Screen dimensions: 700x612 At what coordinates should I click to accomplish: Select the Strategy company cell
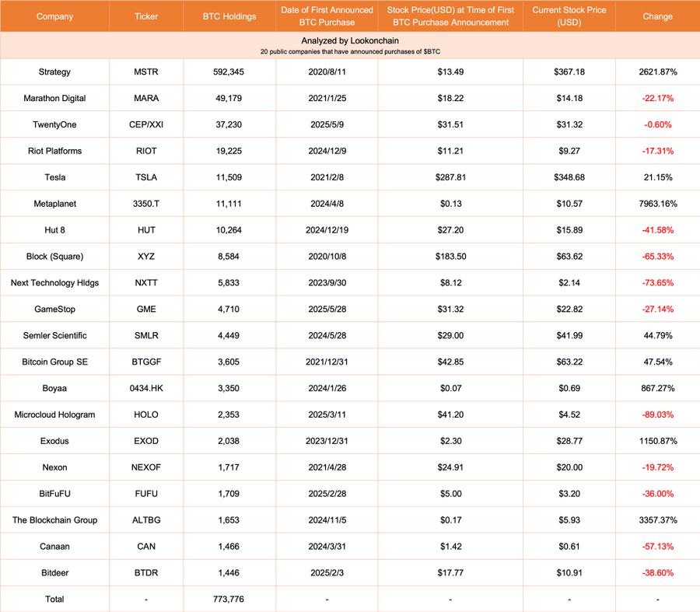[54, 72]
